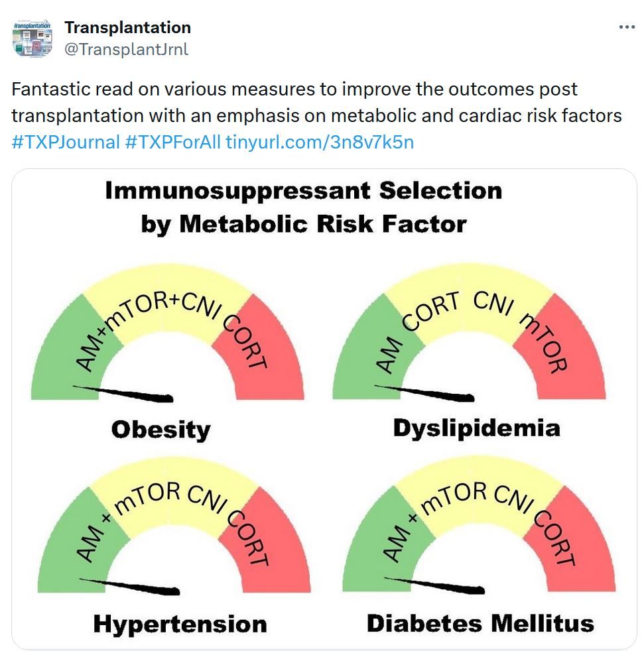Click the Hypertension label
The height and width of the screenshot is (657, 644).
(x=180, y=625)
